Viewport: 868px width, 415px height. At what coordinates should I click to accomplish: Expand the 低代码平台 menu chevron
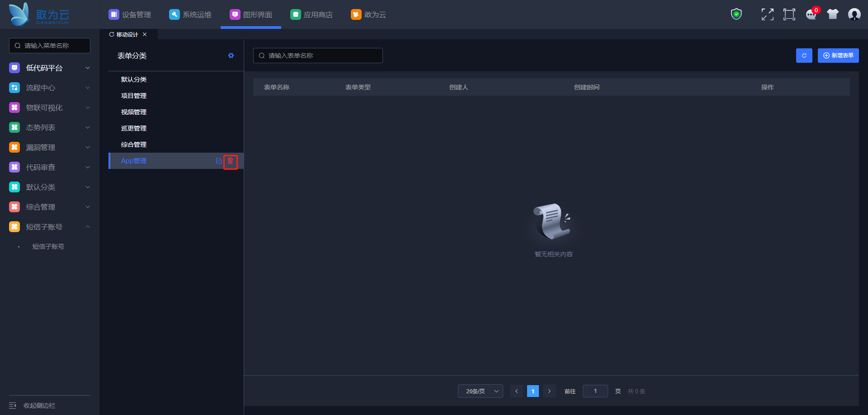point(88,68)
